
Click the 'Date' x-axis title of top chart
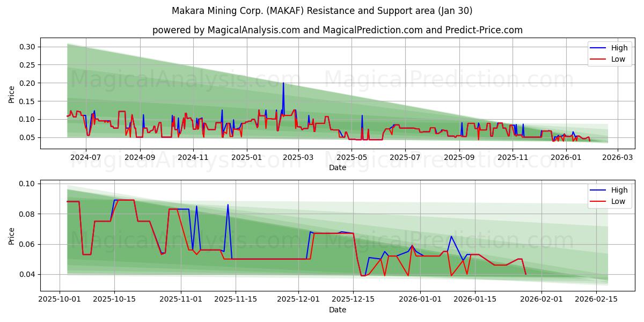click(x=338, y=167)
